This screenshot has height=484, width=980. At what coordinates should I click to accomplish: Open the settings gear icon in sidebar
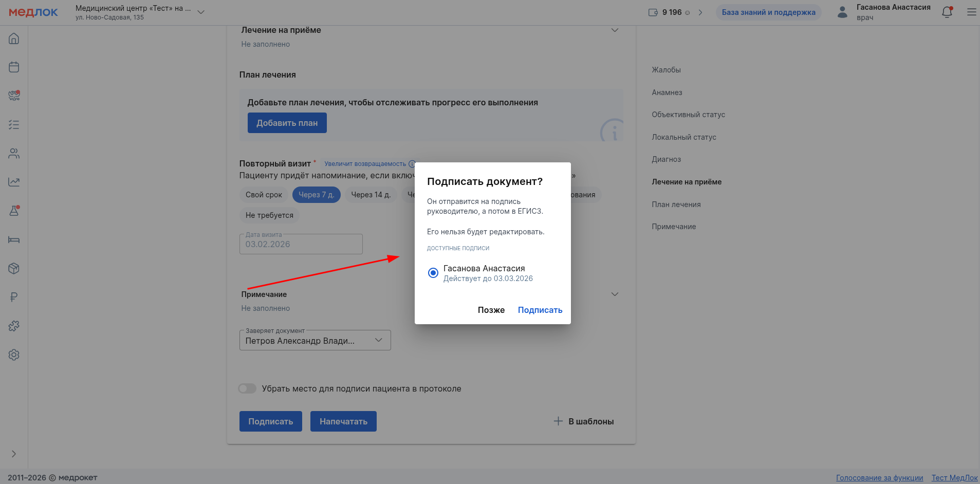pyautogui.click(x=14, y=355)
